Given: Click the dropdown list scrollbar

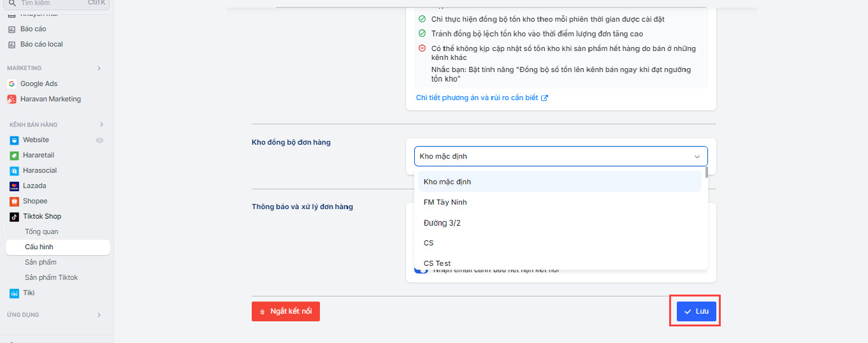Looking at the screenshot, I should [706, 171].
